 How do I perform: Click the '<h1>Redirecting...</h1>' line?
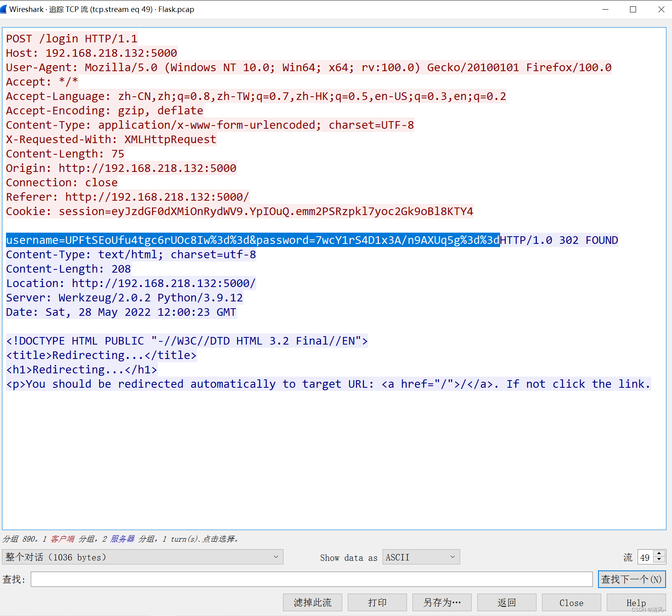(82, 370)
